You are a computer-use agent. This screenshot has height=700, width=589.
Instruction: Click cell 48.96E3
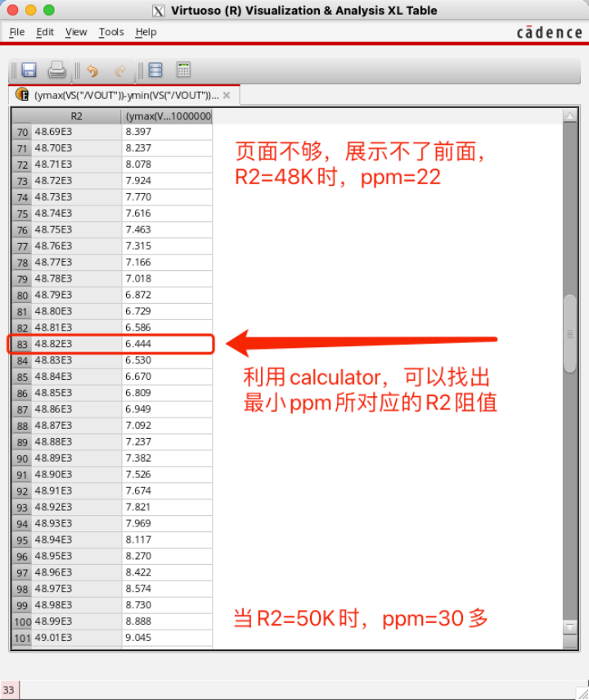tap(76, 572)
